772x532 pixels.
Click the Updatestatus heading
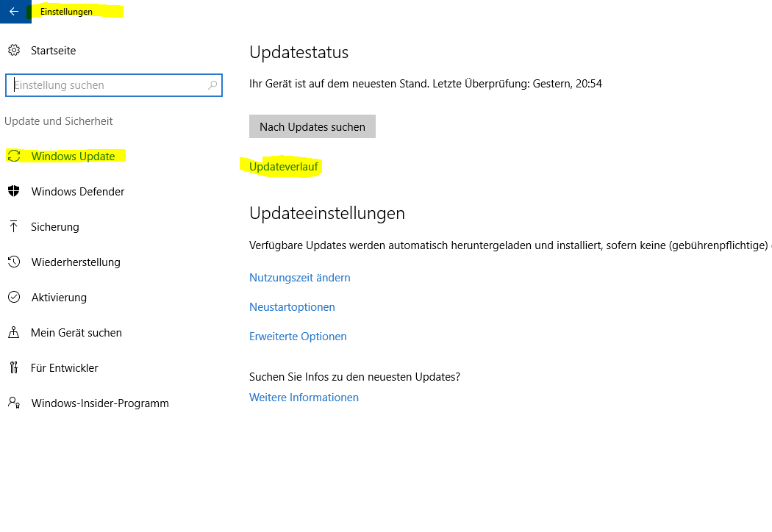pyautogui.click(x=299, y=52)
